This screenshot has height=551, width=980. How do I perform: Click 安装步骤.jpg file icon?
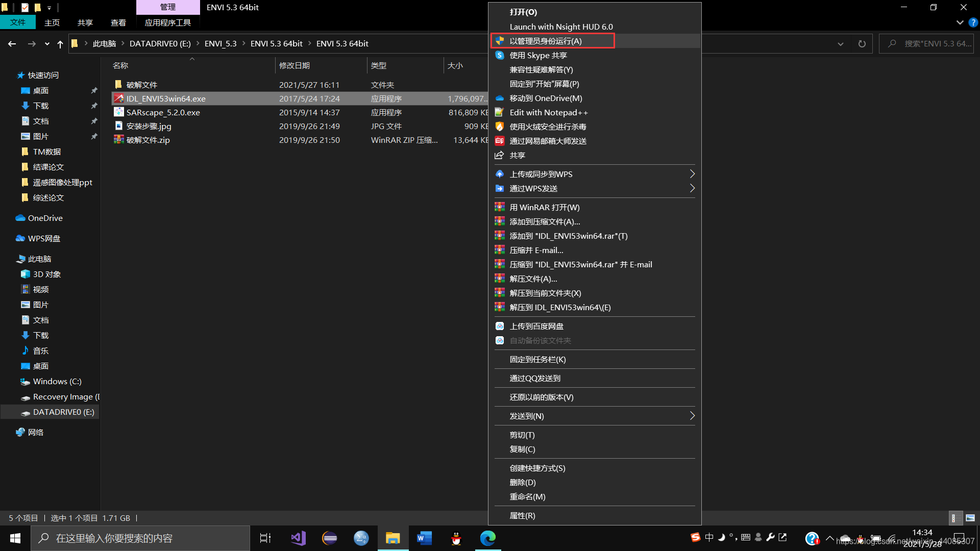(118, 126)
